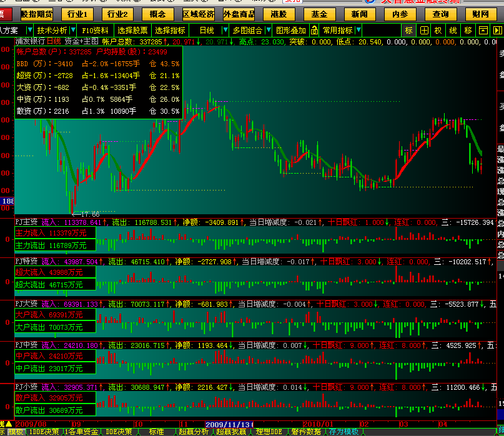Select the 线 line drawing icon
Image resolution: width=504 pixels, height=436 pixels.
(x=453, y=31)
